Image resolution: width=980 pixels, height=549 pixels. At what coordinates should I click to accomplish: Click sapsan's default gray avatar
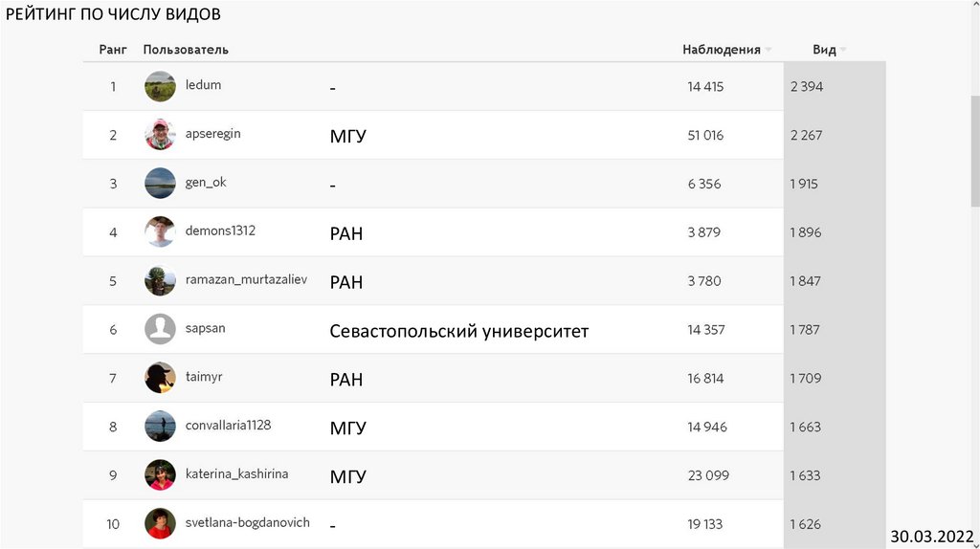click(x=160, y=329)
